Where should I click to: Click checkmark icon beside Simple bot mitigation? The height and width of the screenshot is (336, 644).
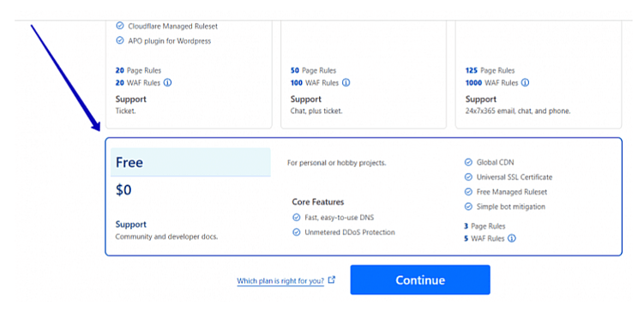tap(468, 207)
